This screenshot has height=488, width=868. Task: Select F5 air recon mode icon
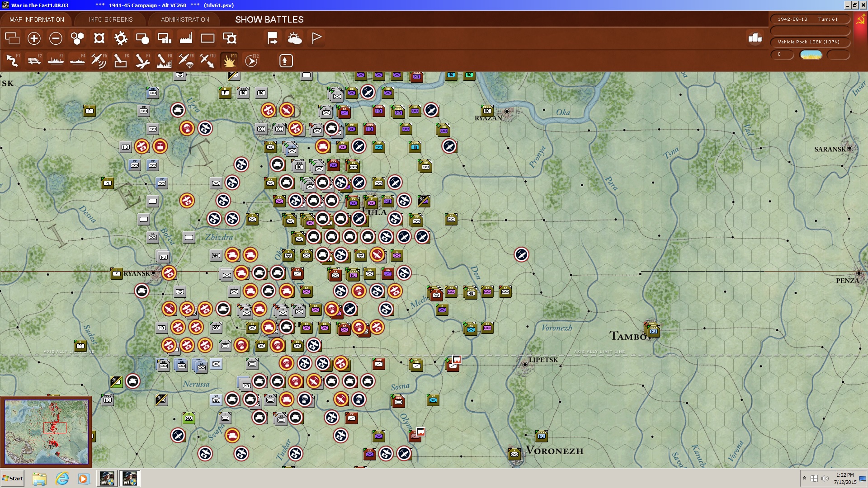point(99,61)
